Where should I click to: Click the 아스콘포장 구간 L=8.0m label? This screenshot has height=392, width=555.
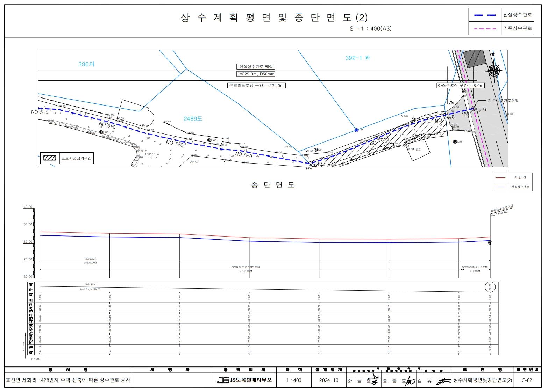[x=461, y=86]
